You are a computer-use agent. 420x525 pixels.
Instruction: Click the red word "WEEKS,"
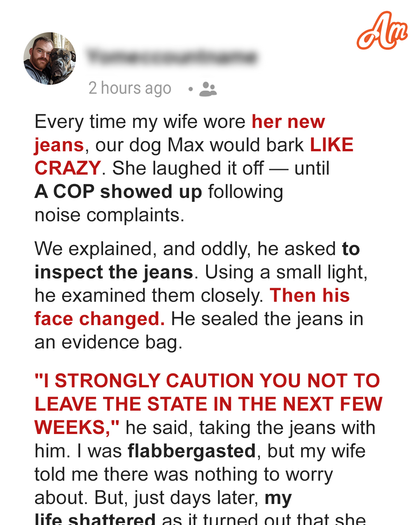pos(77,427)
